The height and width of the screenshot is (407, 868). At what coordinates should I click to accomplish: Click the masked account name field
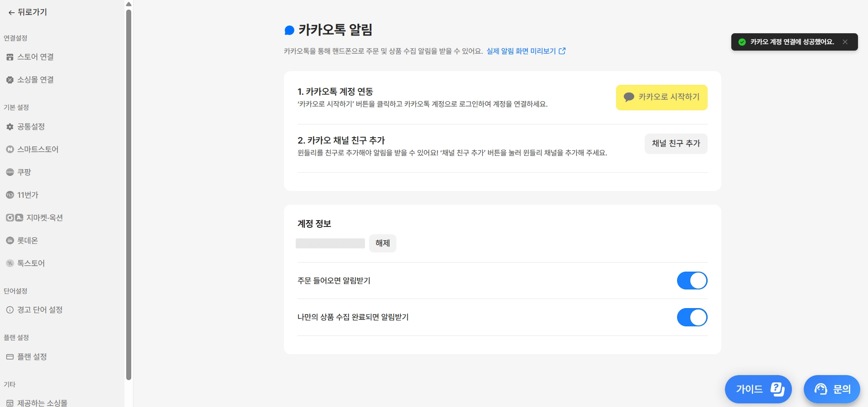pos(330,243)
